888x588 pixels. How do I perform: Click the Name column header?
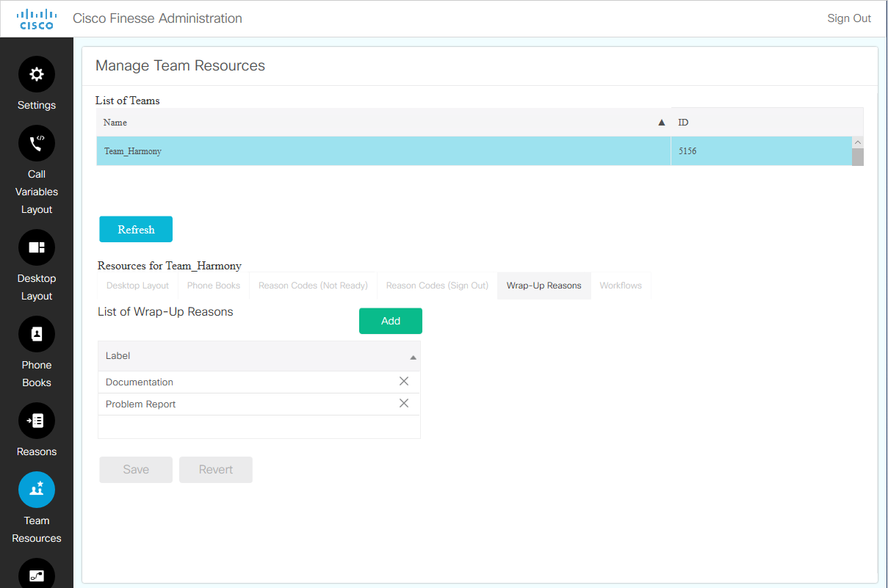point(383,123)
